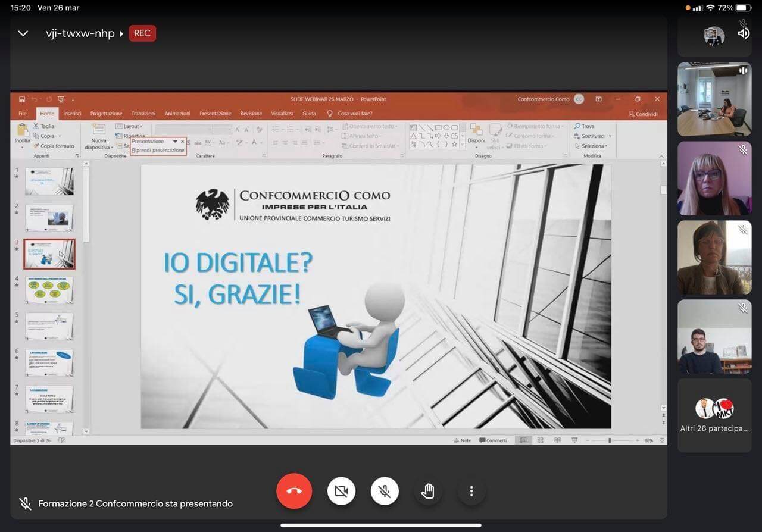Click the red REC recording badge

tap(142, 33)
